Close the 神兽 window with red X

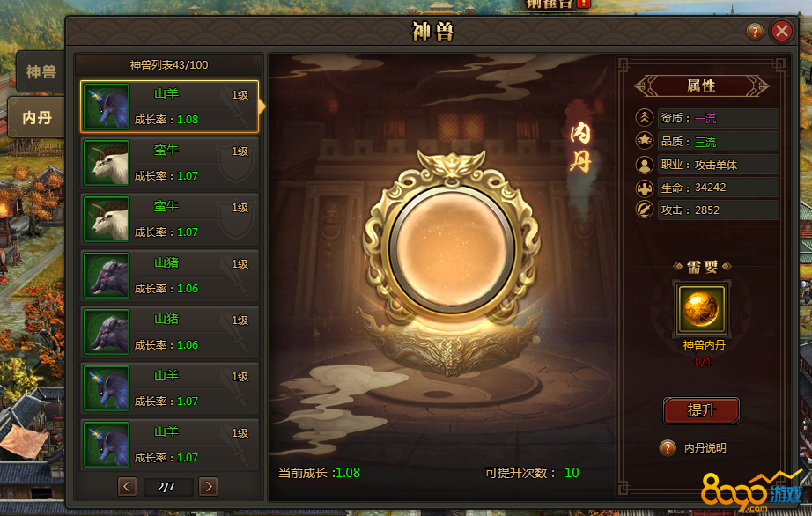click(x=782, y=31)
